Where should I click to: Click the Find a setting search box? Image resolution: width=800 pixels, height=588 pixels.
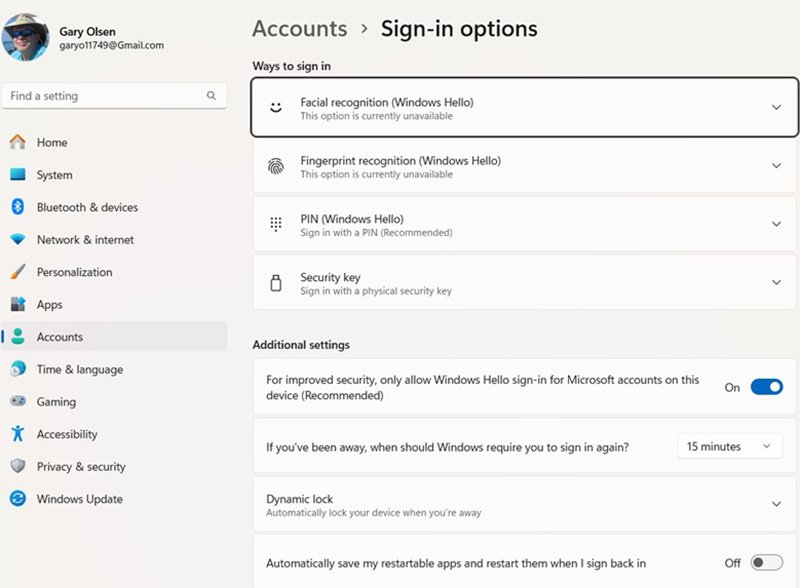tap(114, 95)
